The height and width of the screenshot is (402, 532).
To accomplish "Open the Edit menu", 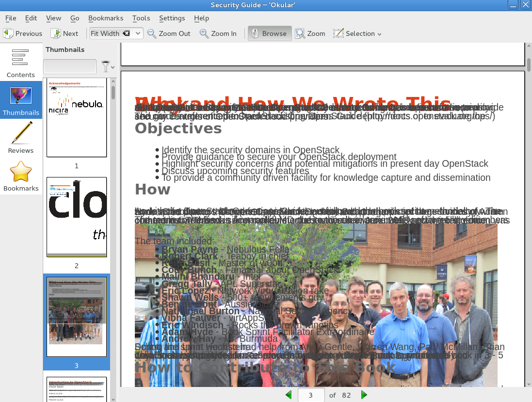I will (31, 18).
